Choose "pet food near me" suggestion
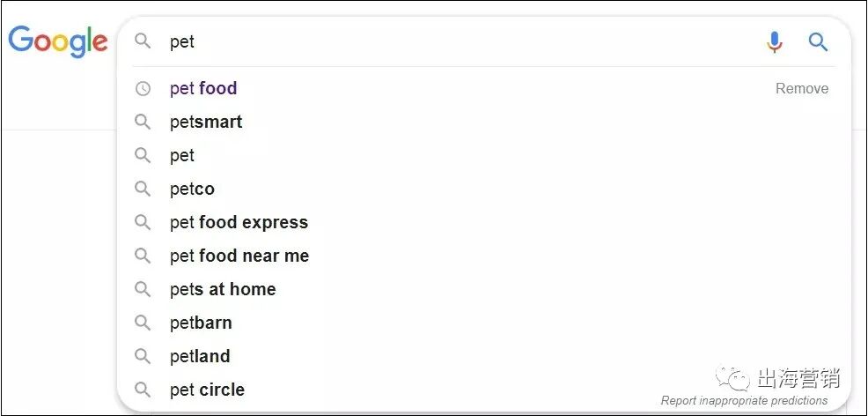Screen dimensions: 868x416 [x=239, y=256]
